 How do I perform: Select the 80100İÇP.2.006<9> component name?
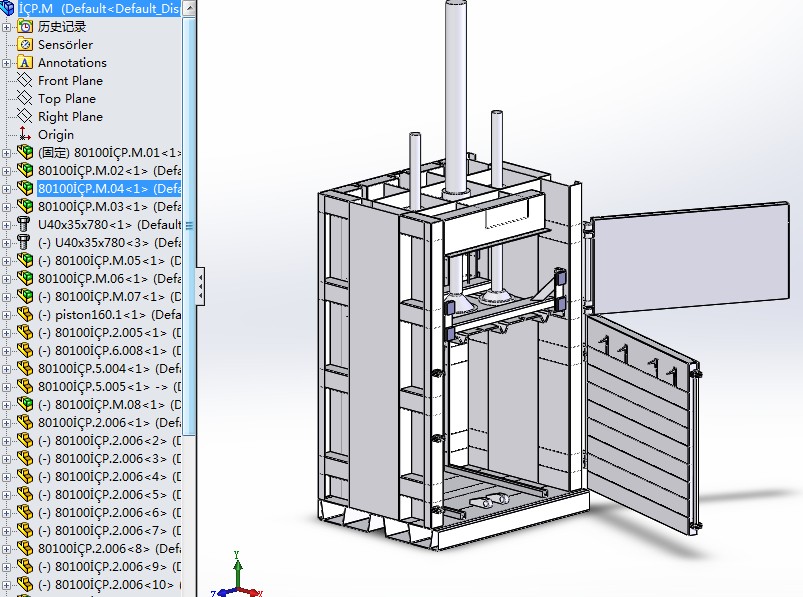[109, 566]
